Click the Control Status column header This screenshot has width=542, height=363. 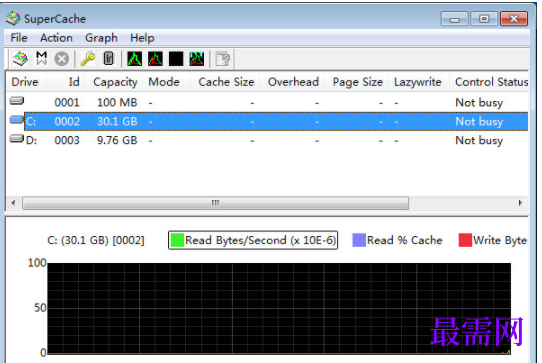(x=489, y=82)
